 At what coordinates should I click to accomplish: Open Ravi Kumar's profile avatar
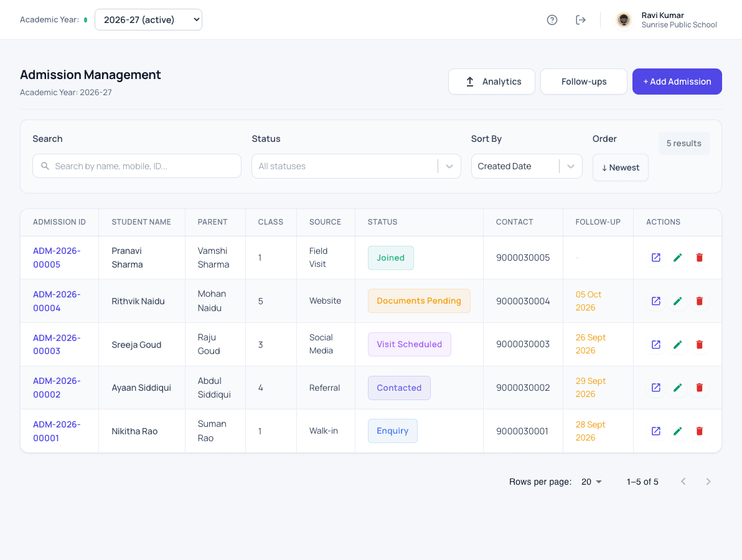[624, 20]
